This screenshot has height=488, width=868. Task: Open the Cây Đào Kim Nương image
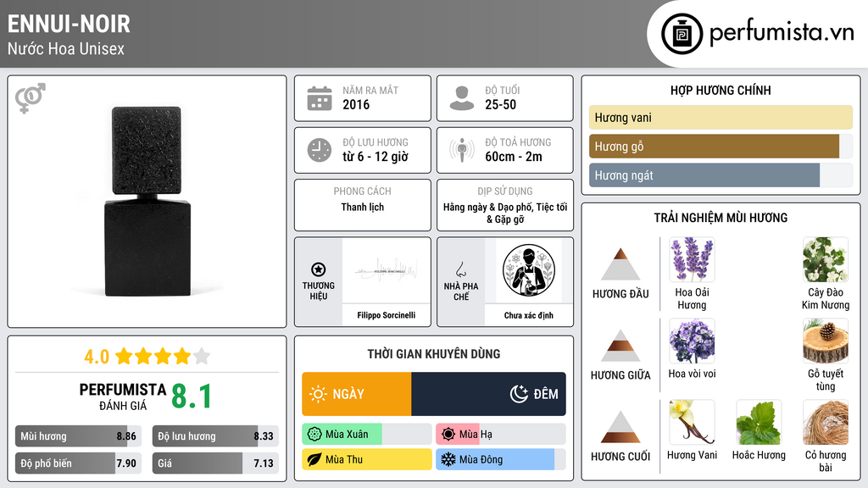click(x=826, y=259)
